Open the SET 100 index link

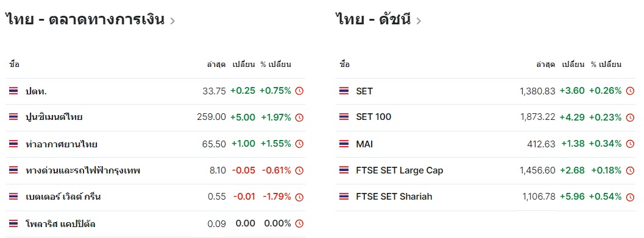(373, 117)
